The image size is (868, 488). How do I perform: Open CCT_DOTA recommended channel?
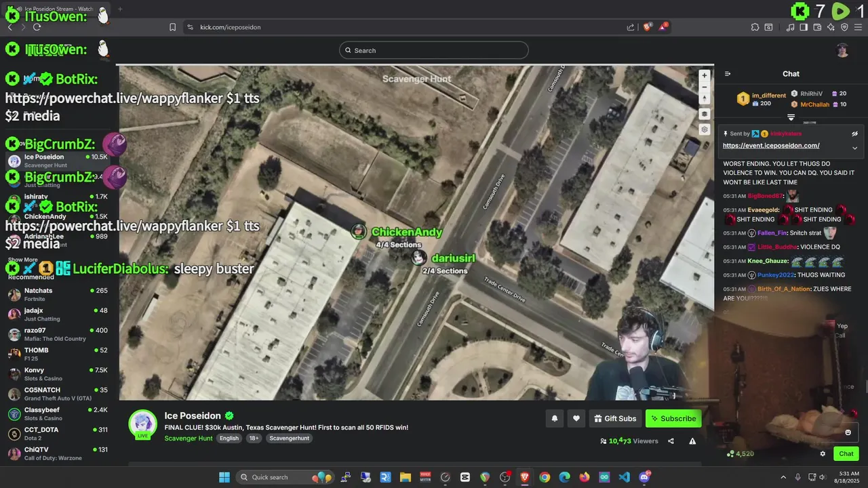58,433
